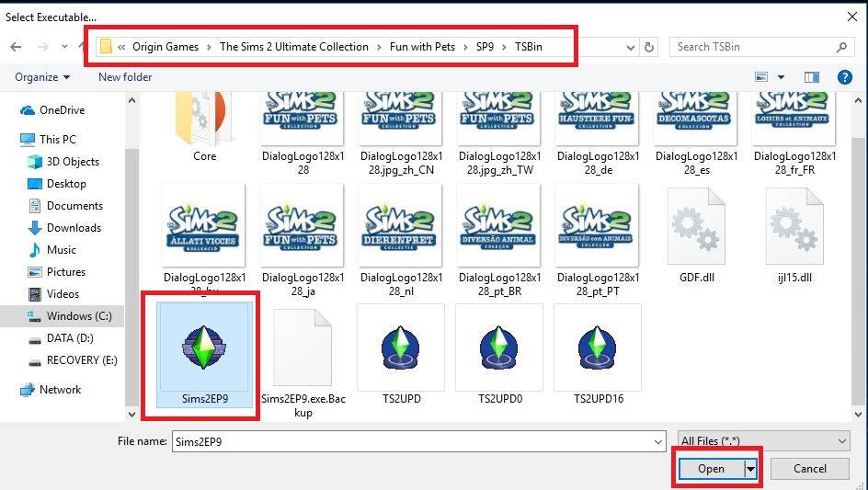The image size is (868, 490).
Task: Click The Sims 2 Ultimate Collection breadcrumb
Action: point(294,47)
